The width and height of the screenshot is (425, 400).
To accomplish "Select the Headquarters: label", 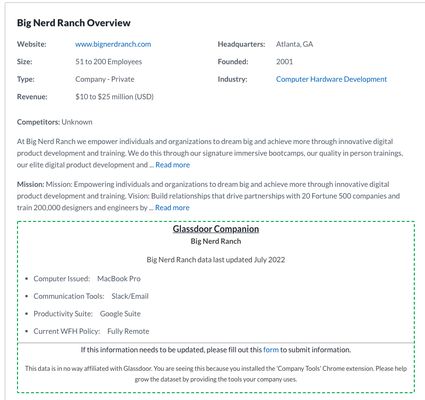I will click(x=241, y=44).
